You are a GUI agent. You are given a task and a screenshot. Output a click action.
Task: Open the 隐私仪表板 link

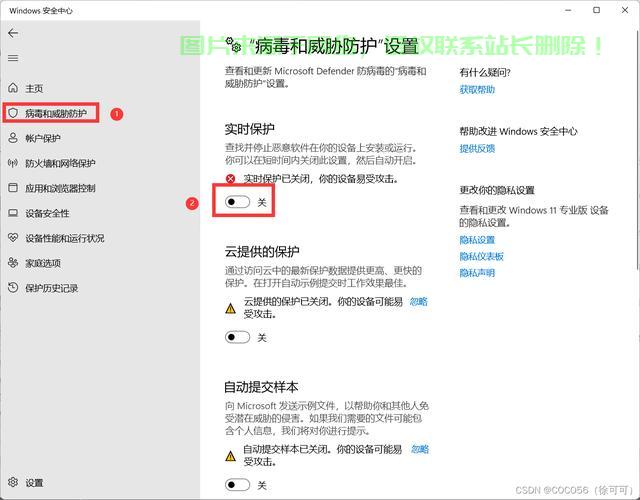tap(482, 256)
